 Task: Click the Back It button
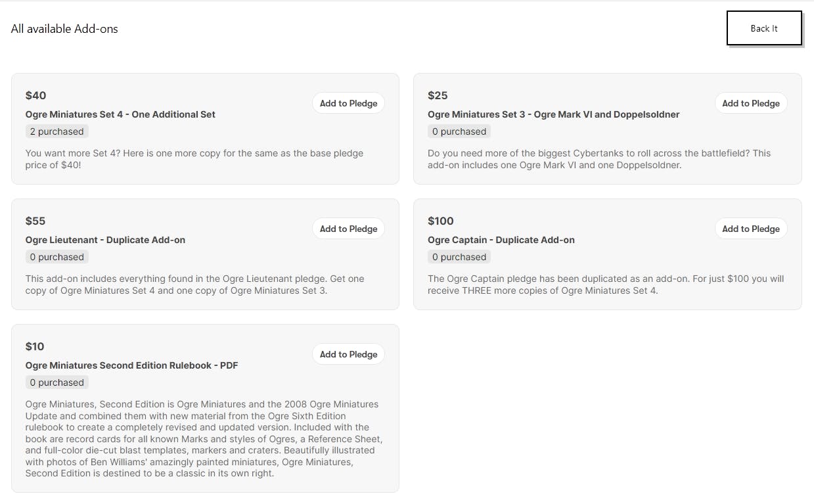pyautogui.click(x=764, y=28)
